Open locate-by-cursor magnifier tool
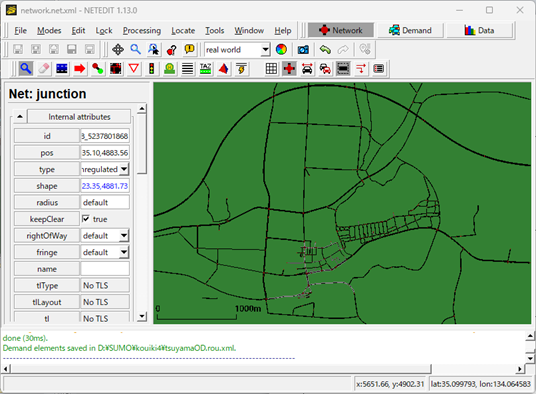This screenshot has width=536, height=394. [153, 50]
